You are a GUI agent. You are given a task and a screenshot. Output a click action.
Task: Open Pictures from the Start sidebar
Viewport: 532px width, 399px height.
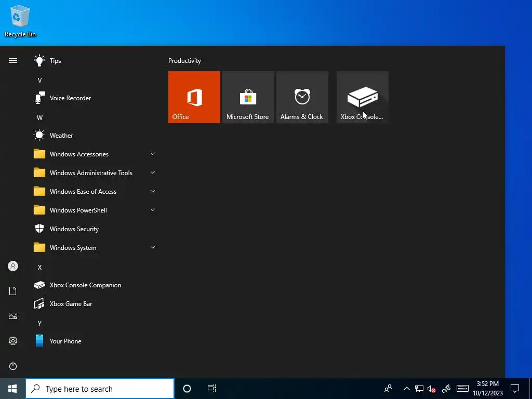pyautogui.click(x=13, y=316)
